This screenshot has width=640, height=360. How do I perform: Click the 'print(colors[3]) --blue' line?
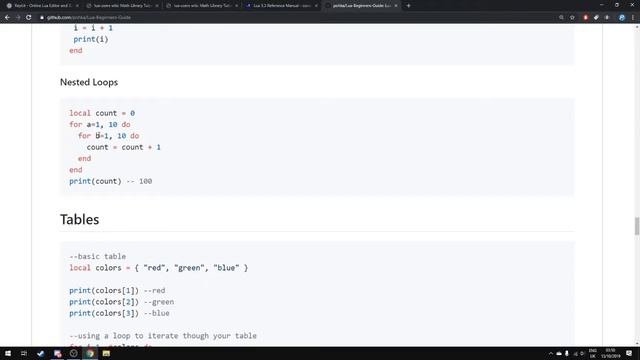coord(119,313)
